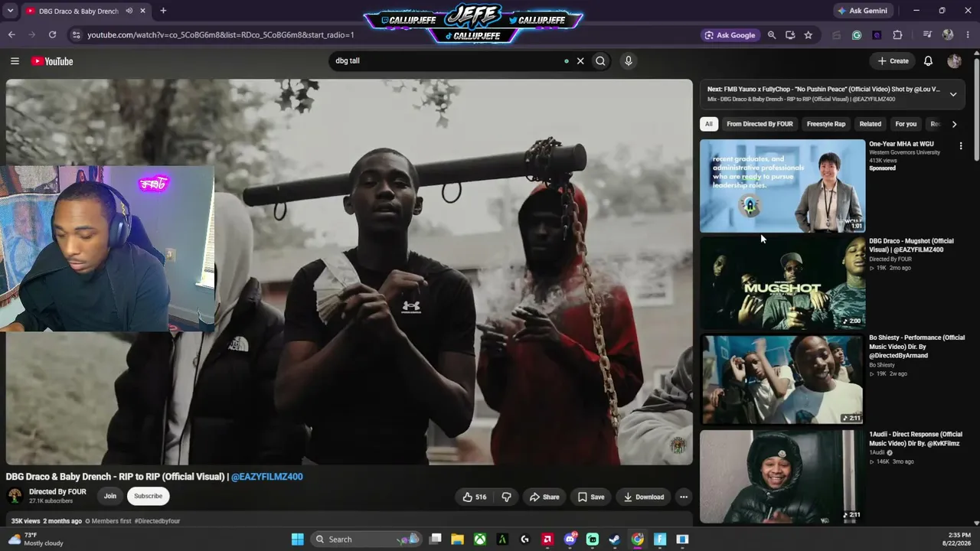This screenshot has height=551, width=980.
Task: Open the #Directedbyfour hashtag
Action: (157, 521)
